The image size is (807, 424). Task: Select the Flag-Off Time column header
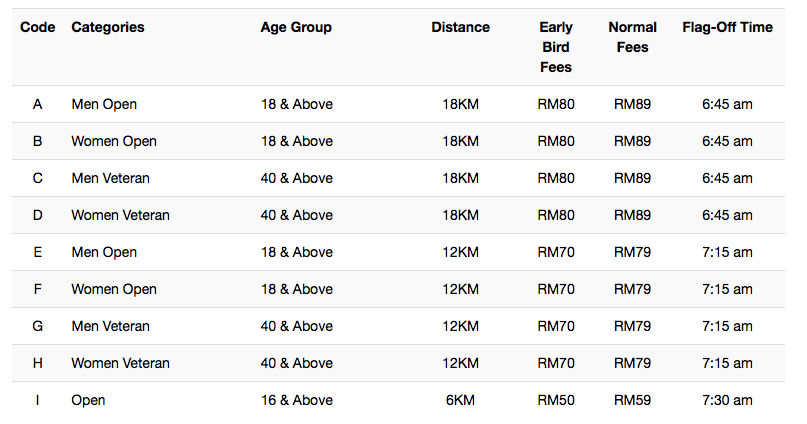point(727,27)
